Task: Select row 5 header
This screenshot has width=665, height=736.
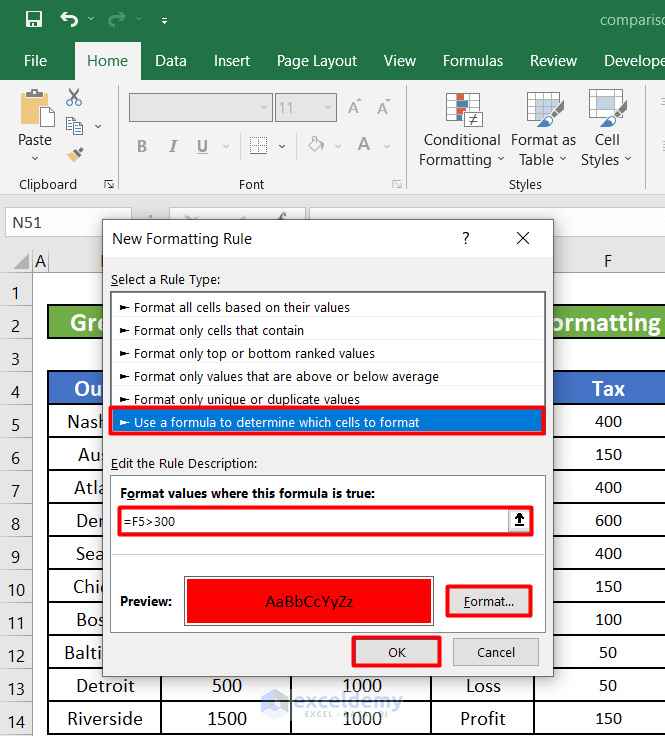Action: pos(15,425)
